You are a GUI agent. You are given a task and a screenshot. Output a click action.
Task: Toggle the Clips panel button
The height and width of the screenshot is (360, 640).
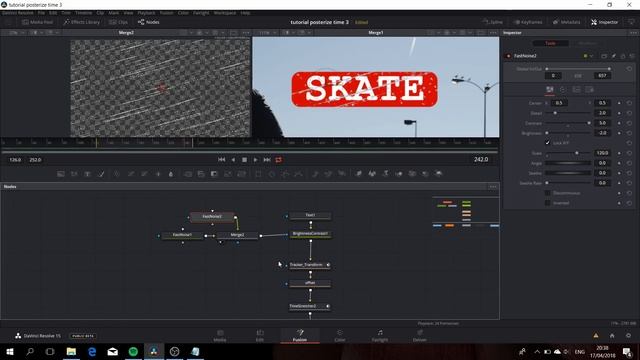click(118, 22)
